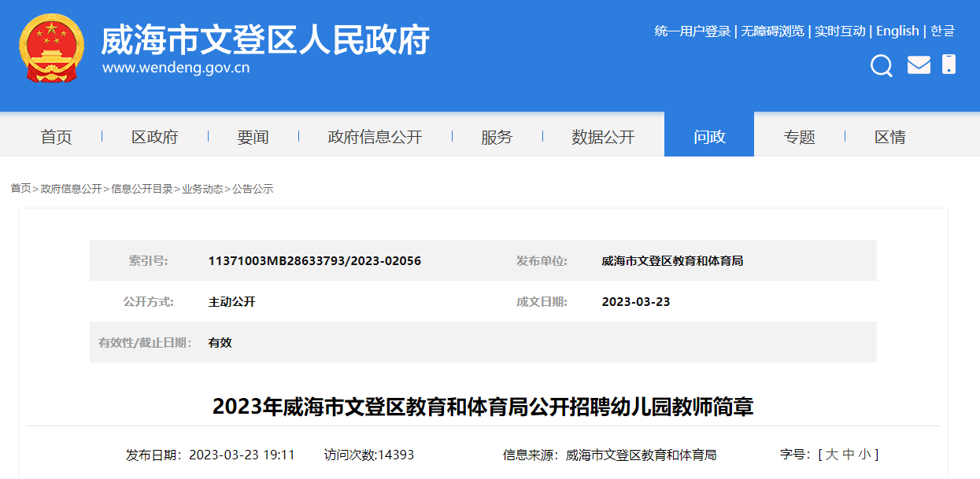This screenshot has width=980, height=479.
Task: Open the mobile phone version icon
Action: tap(949, 64)
